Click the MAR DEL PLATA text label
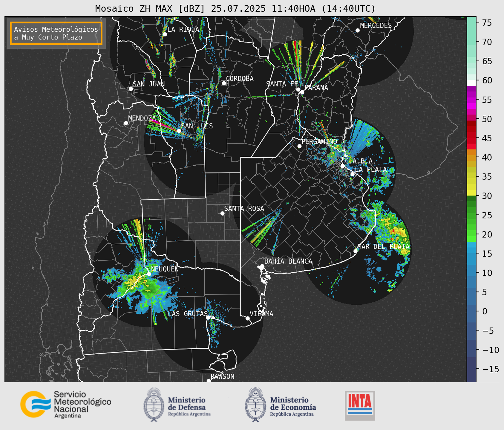Image resolution: width=504 pixels, height=430 pixels. click(x=384, y=246)
